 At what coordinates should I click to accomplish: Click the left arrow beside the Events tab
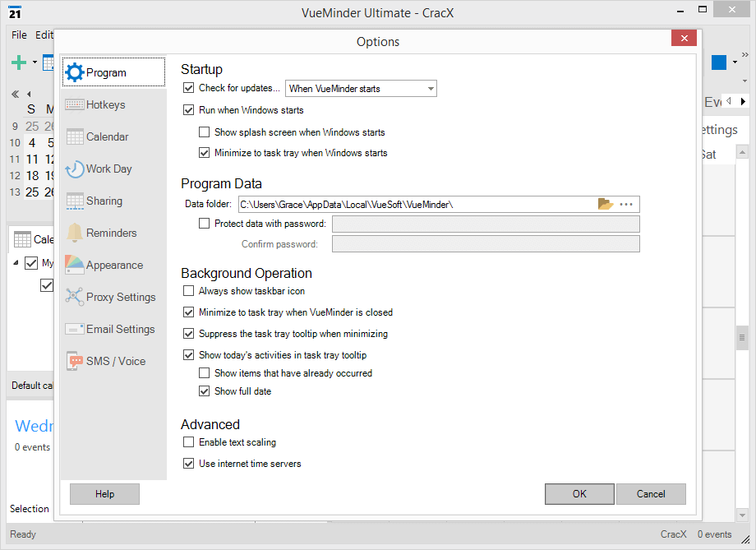(729, 101)
